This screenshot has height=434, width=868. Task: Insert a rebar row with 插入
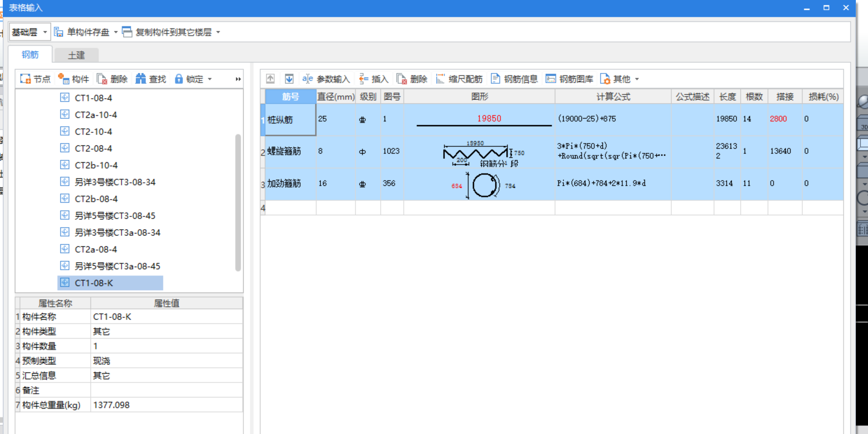point(374,79)
